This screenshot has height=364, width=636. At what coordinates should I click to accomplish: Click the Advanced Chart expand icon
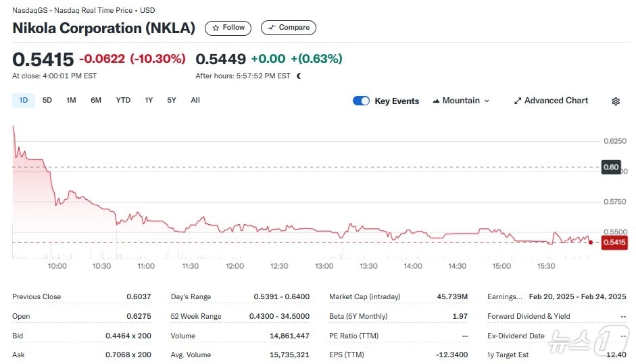pos(518,101)
